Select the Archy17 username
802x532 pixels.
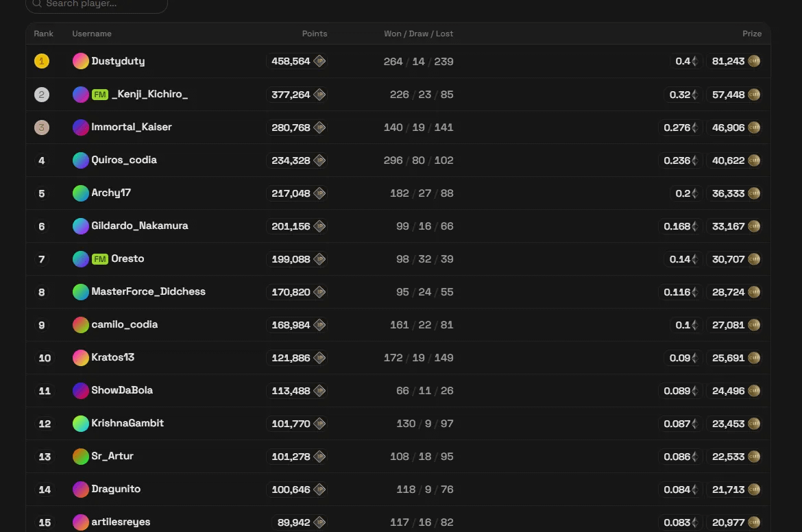click(111, 193)
